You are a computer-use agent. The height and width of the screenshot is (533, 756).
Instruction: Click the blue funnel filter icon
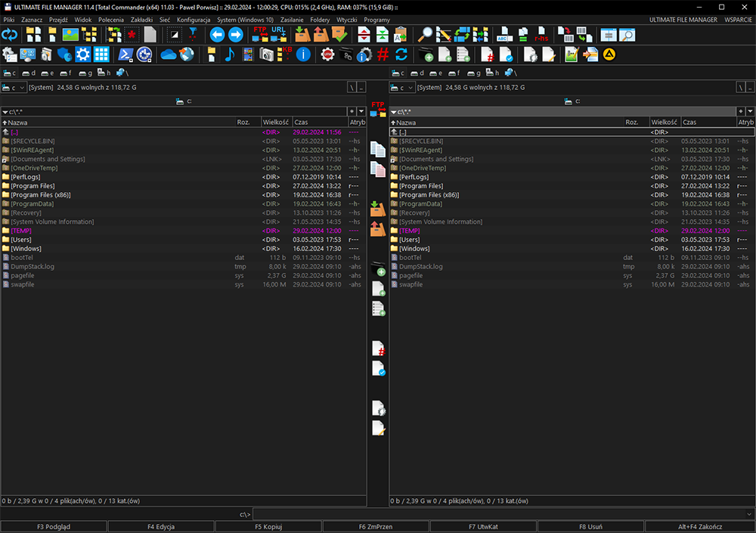tap(193, 35)
